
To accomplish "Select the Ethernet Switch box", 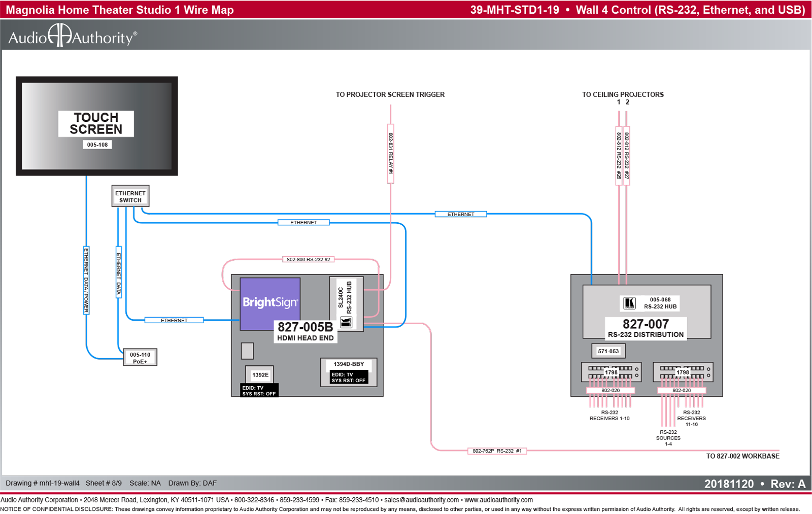I will coord(130,196).
